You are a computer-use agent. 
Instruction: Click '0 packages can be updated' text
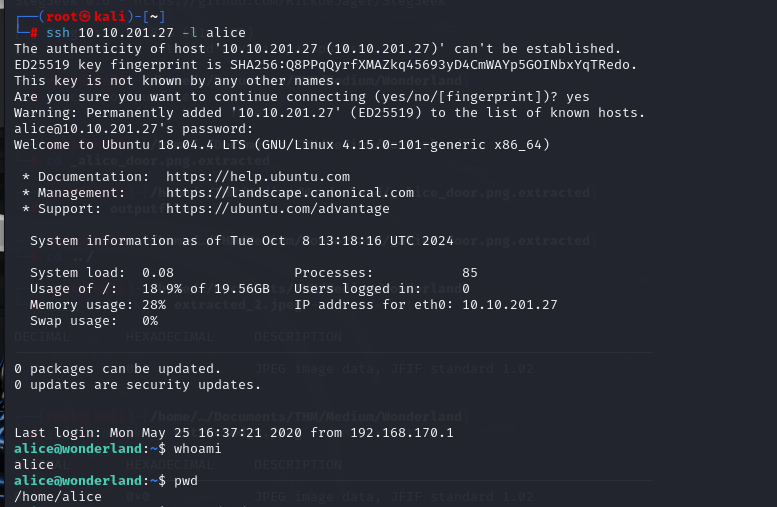click(x=118, y=369)
